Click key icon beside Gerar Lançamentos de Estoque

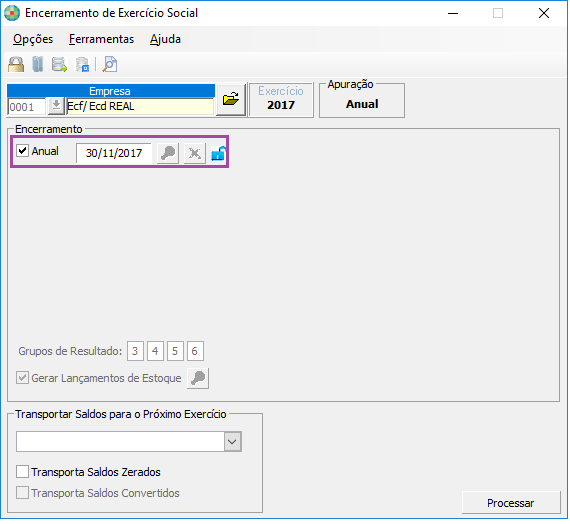[x=198, y=378]
